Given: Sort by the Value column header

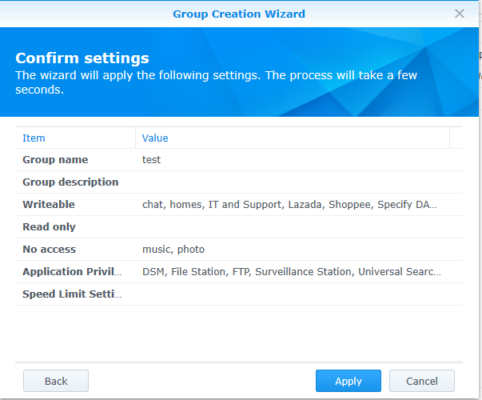Looking at the screenshot, I should tap(292, 138).
